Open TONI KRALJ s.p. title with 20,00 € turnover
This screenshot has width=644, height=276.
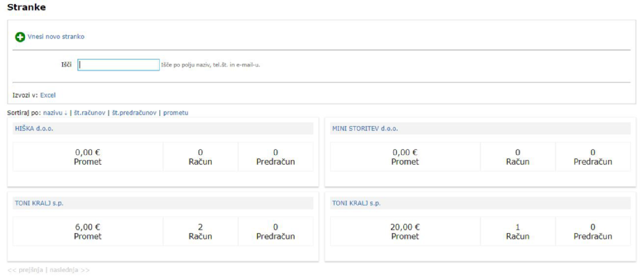pos(356,203)
